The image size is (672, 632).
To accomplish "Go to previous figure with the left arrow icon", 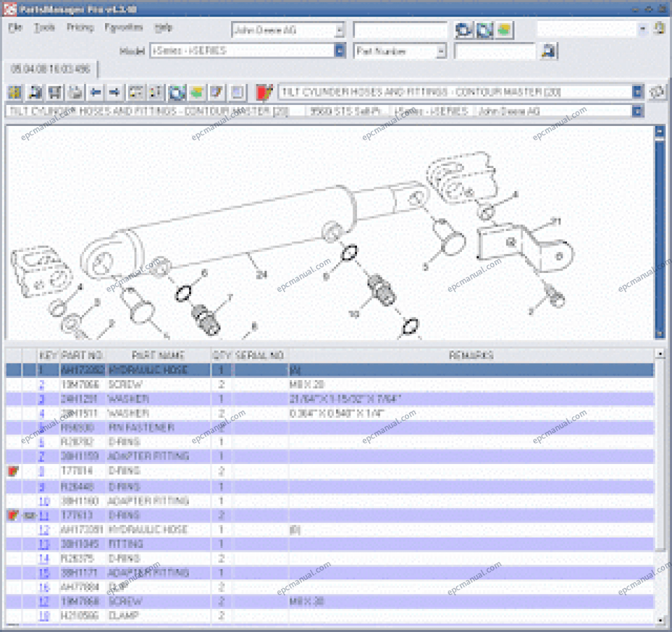I will pos(96,92).
